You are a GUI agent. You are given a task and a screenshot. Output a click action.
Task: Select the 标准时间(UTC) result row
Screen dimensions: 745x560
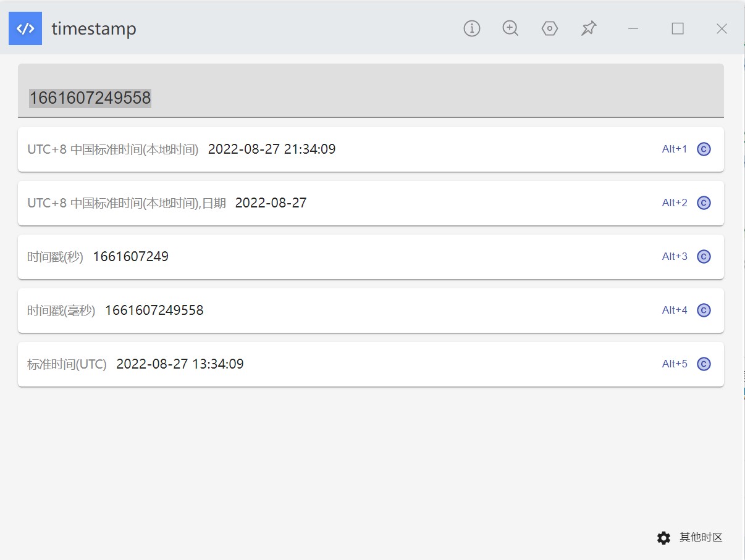point(371,364)
